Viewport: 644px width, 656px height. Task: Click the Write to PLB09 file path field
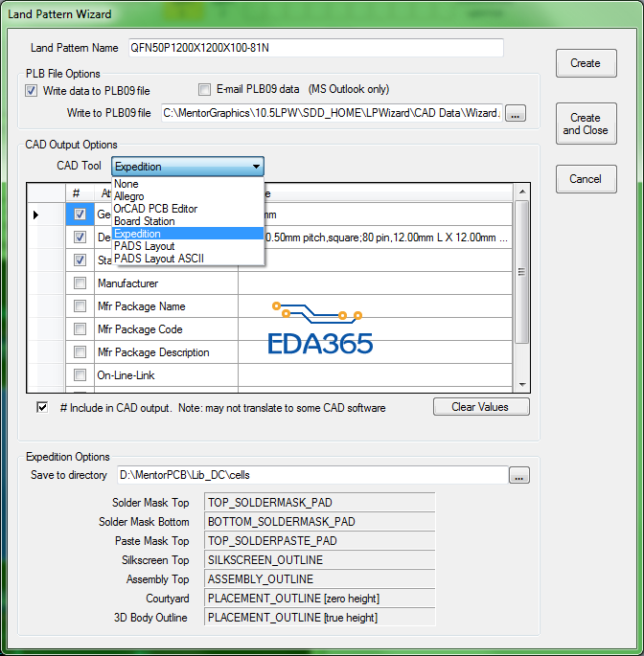[x=332, y=113]
